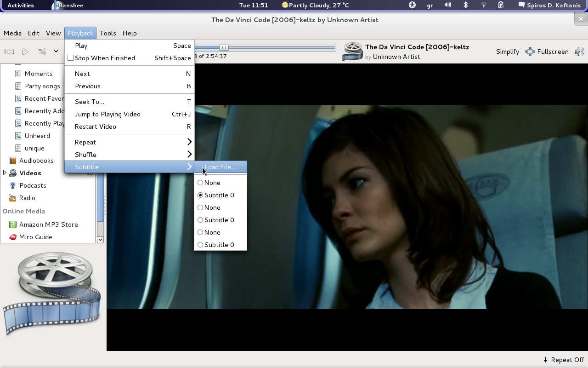The height and width of the screenshot is (368, 588).
Task: Click the Podcasts icon in sidebar
Action: [x=13, y=185]
